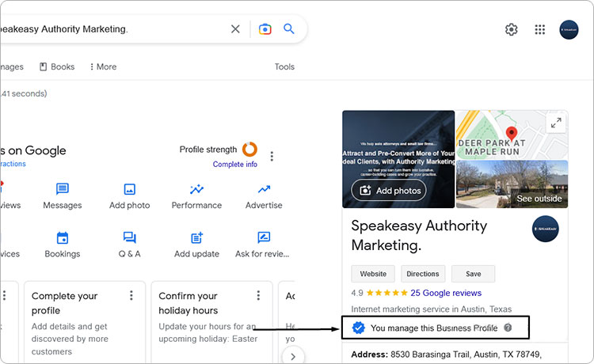Image resolution: width=594 pixels, height=364 pixels.
Task: Show next cards with the right chevron
Action: (x=293, y=356)
